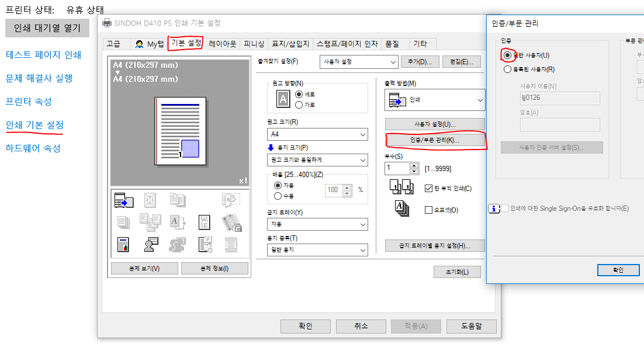
Task: Click the portrait orientation 'A' page icon
Action: [x=282, y=100]
